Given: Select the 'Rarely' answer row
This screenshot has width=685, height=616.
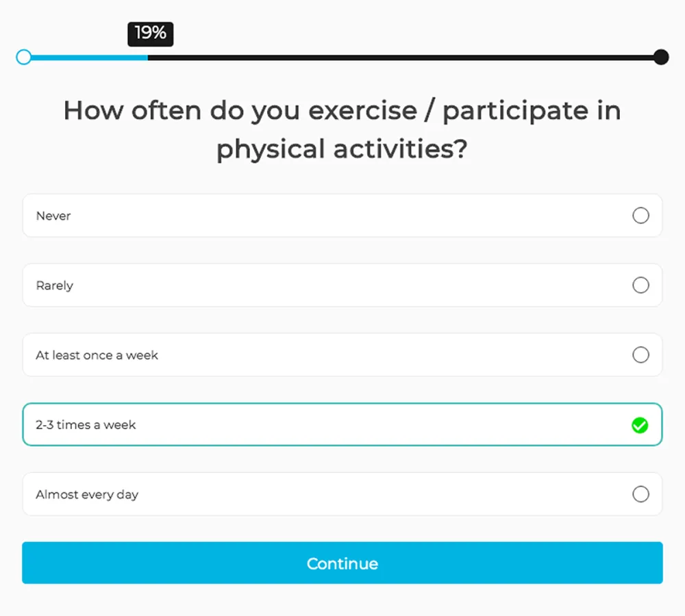Looking at the screenshot, I should (342, 285).
